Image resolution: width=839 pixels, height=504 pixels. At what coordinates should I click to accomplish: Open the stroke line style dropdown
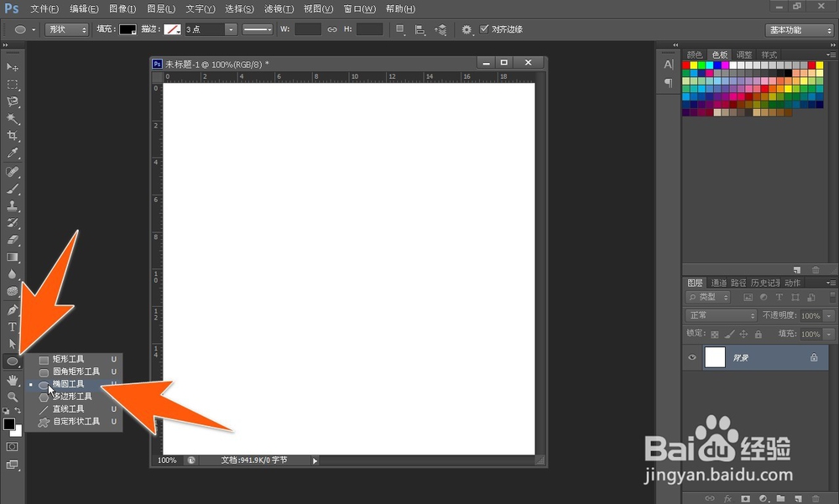[x=258, y=29]
